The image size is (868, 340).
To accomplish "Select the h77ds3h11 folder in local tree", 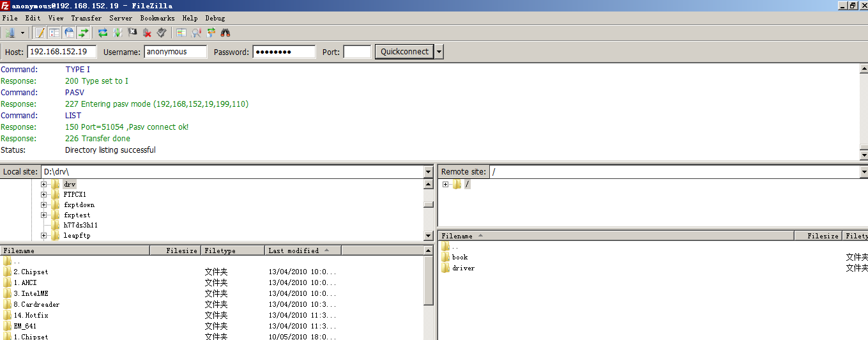I will coord(80,226).
